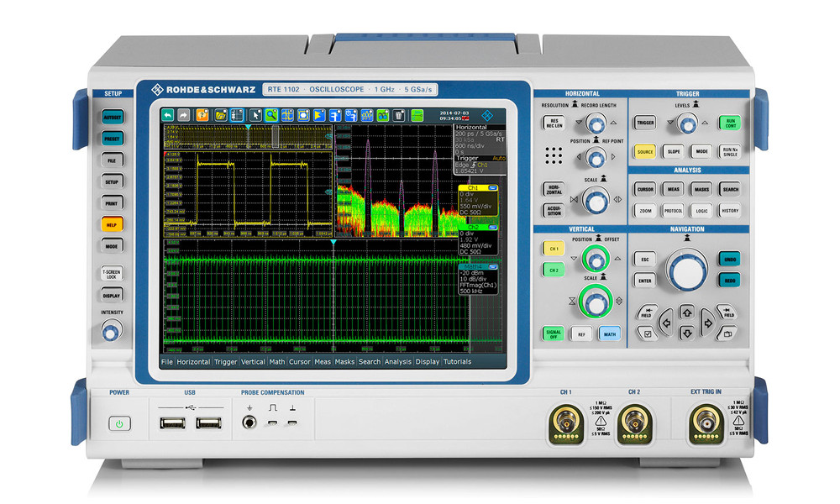This screenshot has height=504, width=840.
Task: Push the ESC navigation key
Action: (x=644, y=260)
